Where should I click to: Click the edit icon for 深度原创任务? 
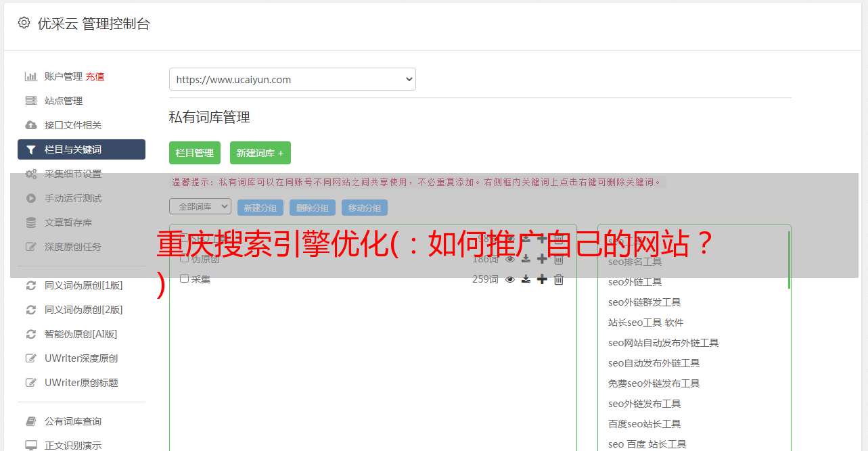click(x=31, y=247)
